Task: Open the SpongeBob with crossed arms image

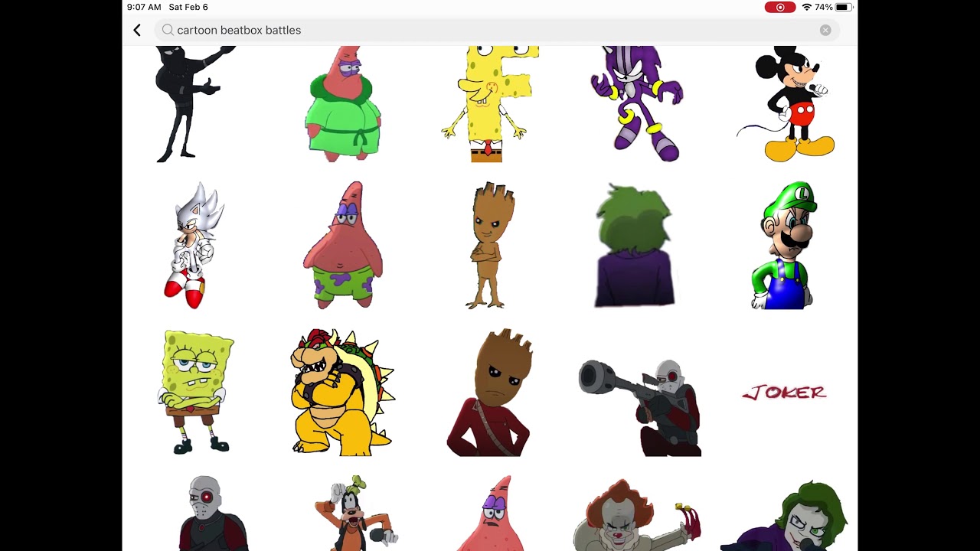Action: coord(196,392)
